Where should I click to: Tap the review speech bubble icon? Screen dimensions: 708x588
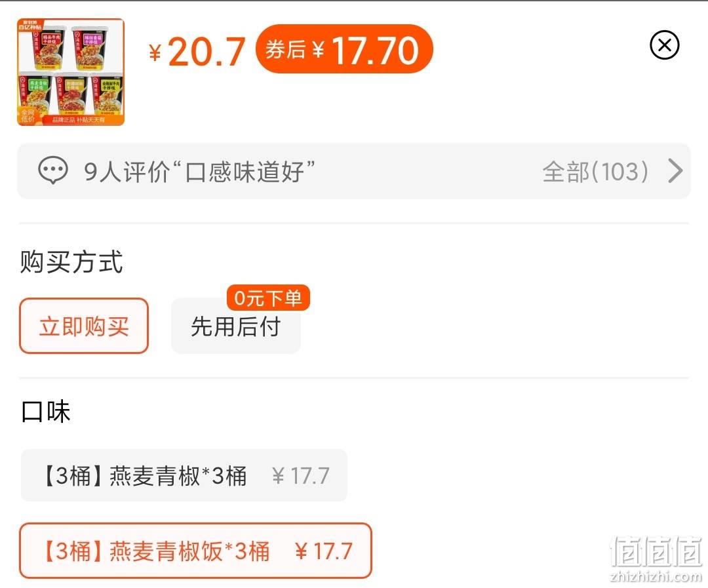(x=53, y=170)
